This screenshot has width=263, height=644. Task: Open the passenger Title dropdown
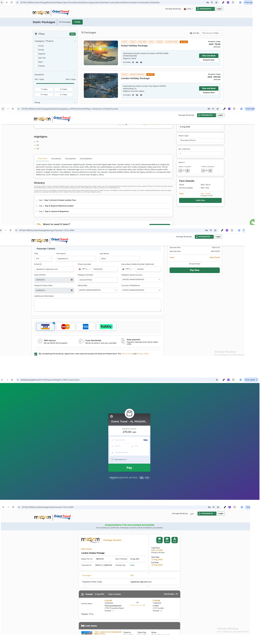(43, 259)
